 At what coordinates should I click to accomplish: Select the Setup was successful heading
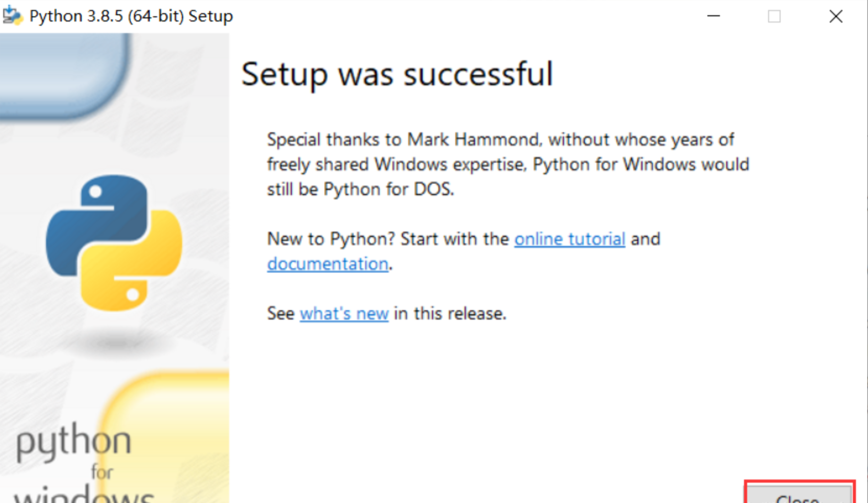tap(397, 74)
